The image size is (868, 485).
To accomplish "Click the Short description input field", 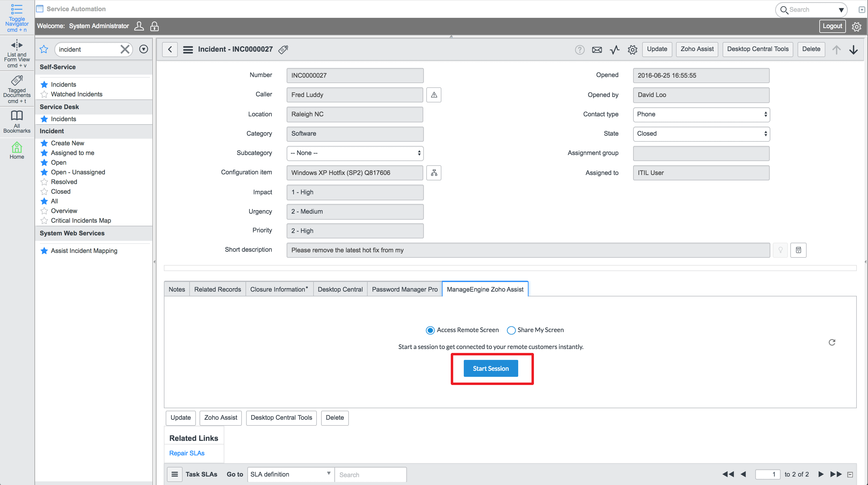I will click(528, 250).
